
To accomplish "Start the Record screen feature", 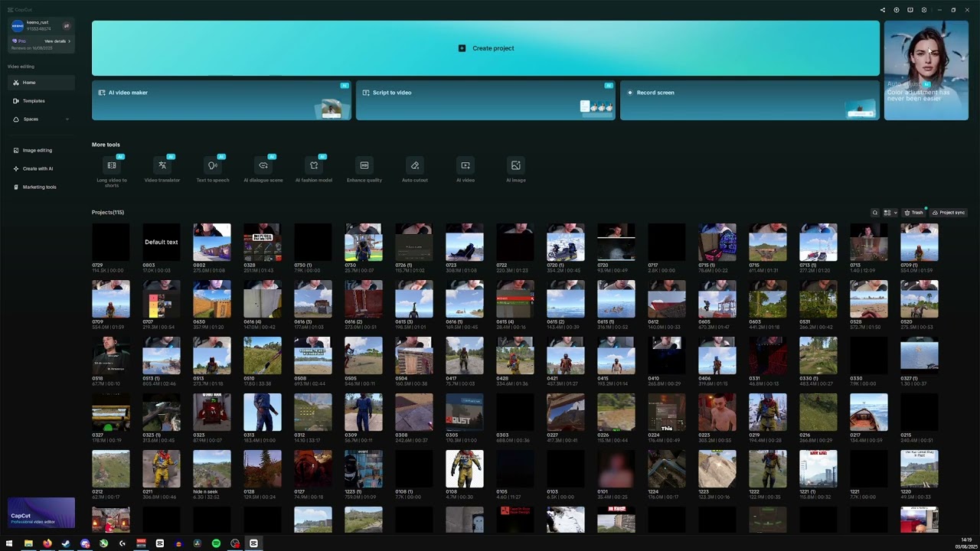I will [750, 100].
